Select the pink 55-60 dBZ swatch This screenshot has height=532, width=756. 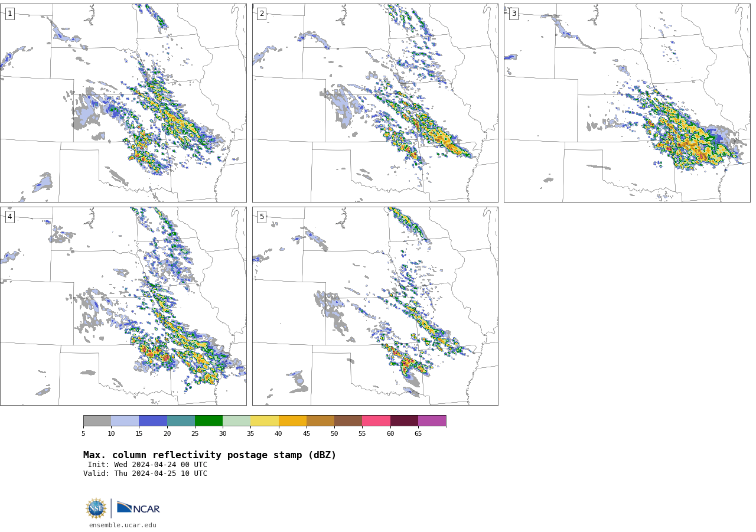(376, 421)
